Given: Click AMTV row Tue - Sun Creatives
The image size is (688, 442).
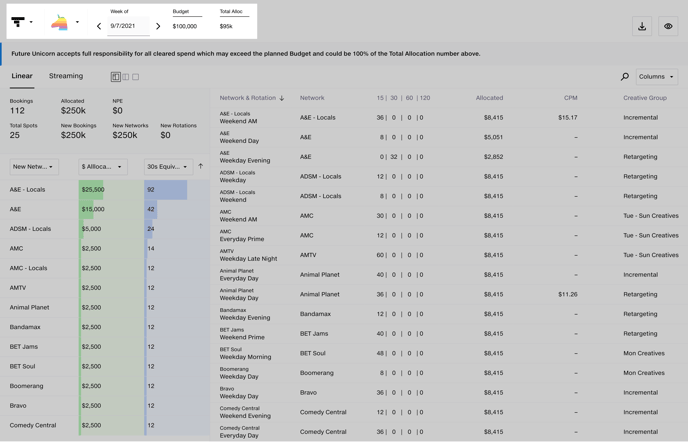Looking at the screenshot, I should (651, 255).
